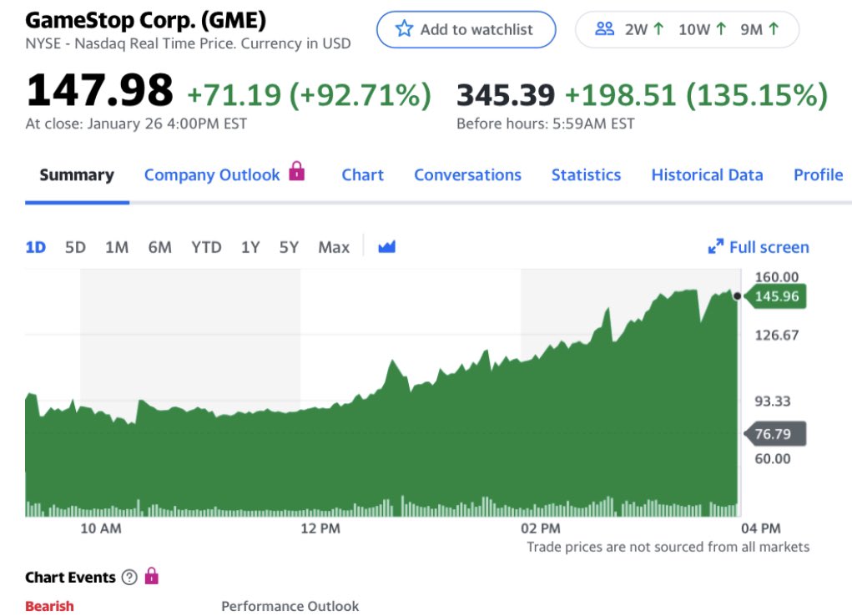Click the NYSE Nasdaq Real Time Price line
The image size is (852, 616).
coord(188,43)
